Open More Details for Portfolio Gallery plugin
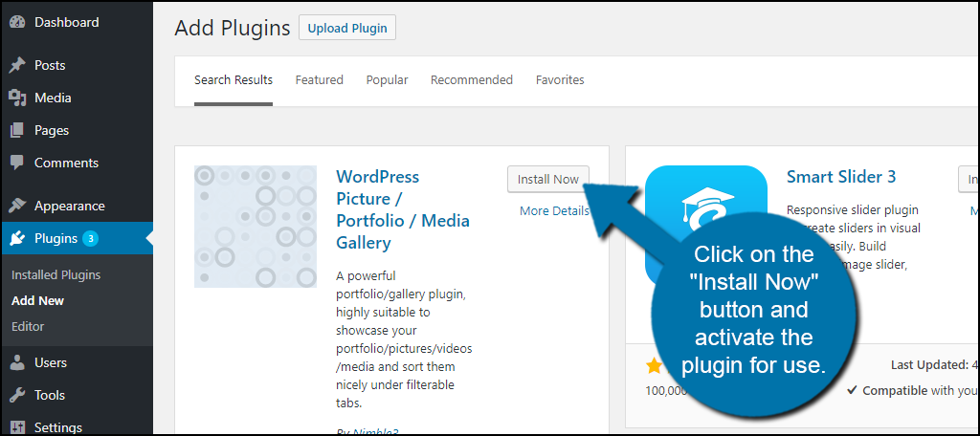Screen dimensions: 980x436 554,211
